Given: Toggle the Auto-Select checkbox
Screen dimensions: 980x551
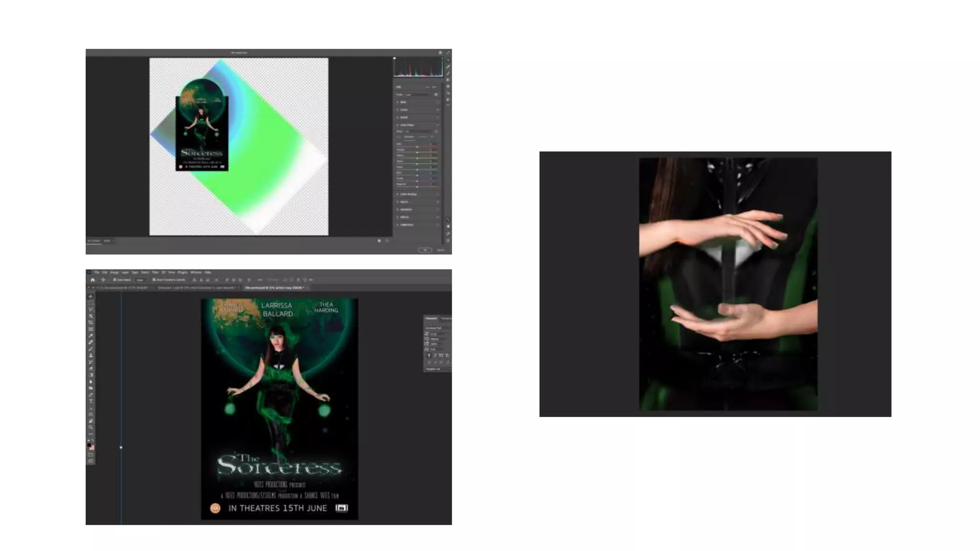Looking at the screenshot, I should (115, 280).
